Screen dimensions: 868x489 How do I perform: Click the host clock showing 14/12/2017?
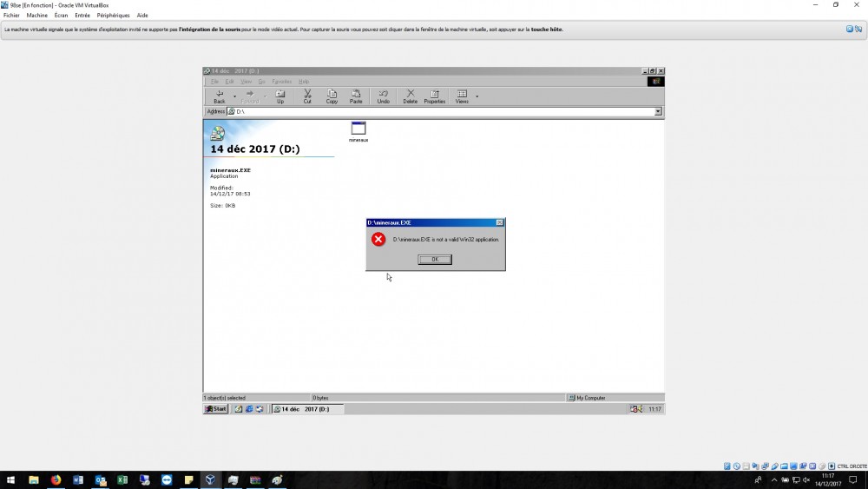point(827,480)
